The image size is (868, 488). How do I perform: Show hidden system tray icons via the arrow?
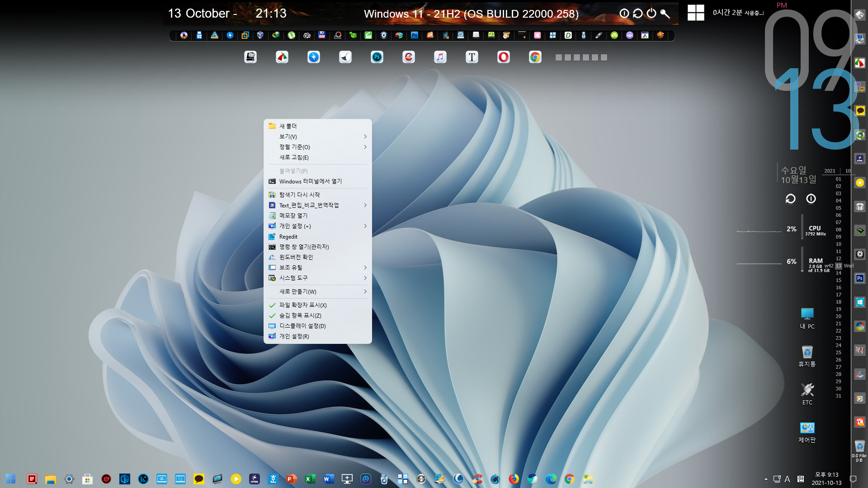[x=766, y=479]
